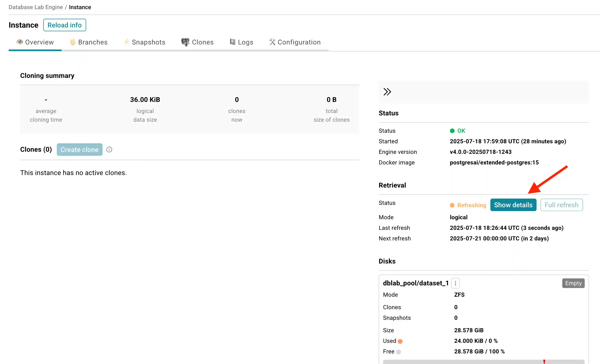This screenshot has width=602, height=364.
Task: Click the Show details button
Action: pos(513,205)
